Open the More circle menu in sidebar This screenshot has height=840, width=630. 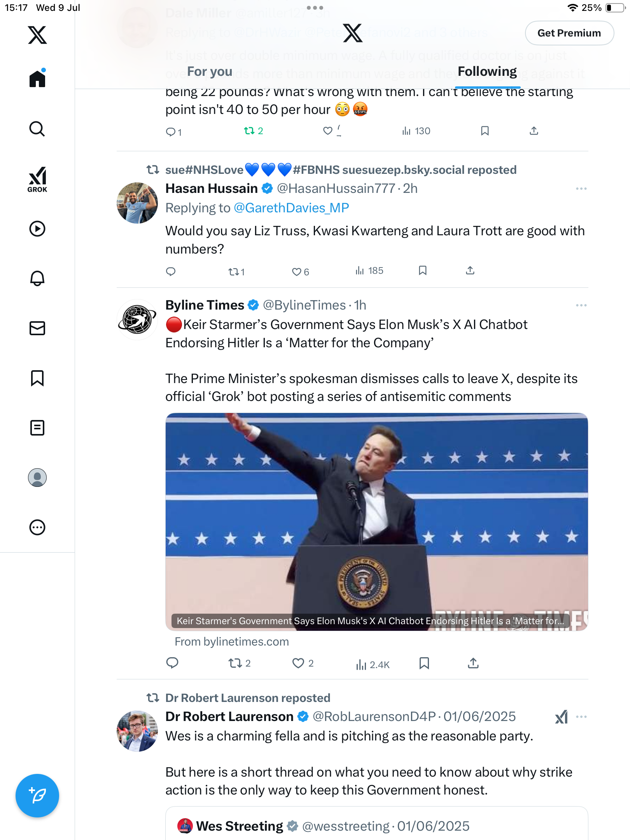pyautogui.click(x=37, y=527)
